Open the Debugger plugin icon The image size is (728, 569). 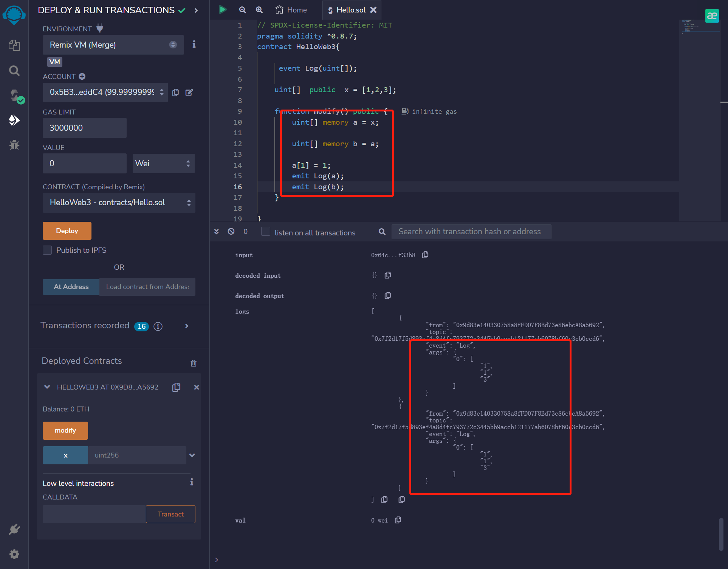(x=14, y=145)
